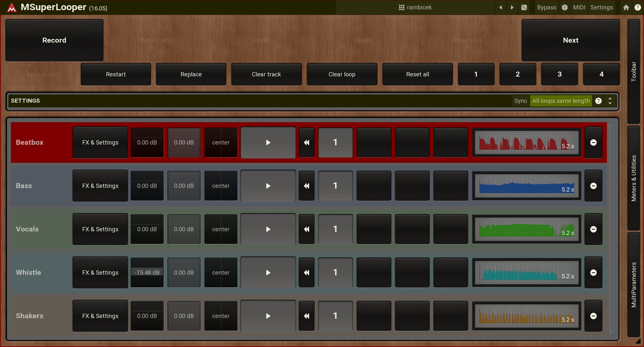Adjust Beatbox pan set to center
The height and width of the screenshot is (347, 644).
[x=221, y=142]
